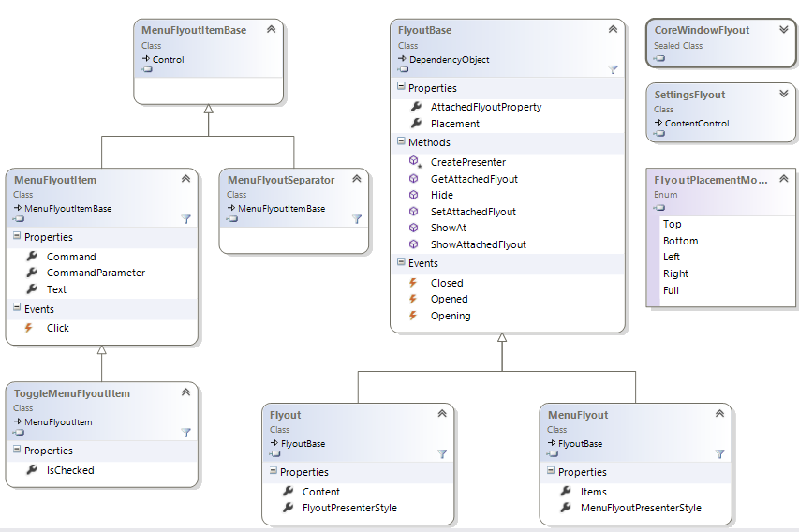
Task: Select the FlyoutBase class title
Action: [x=424, y=30]
